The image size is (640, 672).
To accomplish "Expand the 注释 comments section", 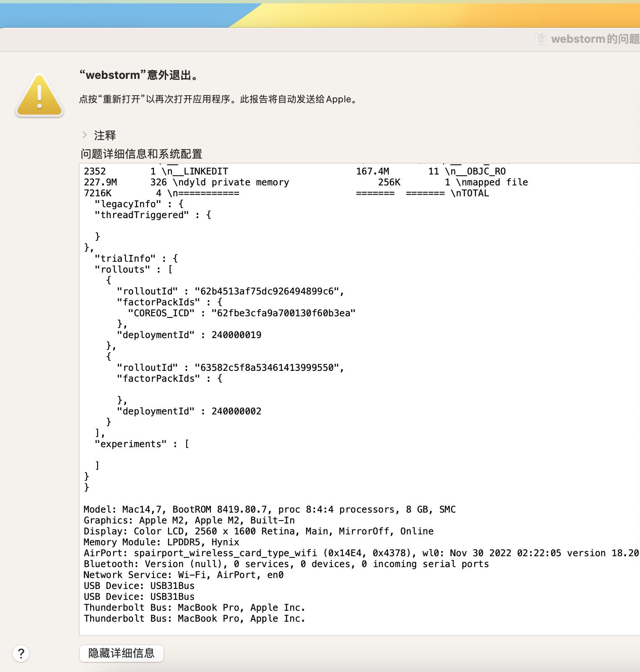I will (85, 135).
